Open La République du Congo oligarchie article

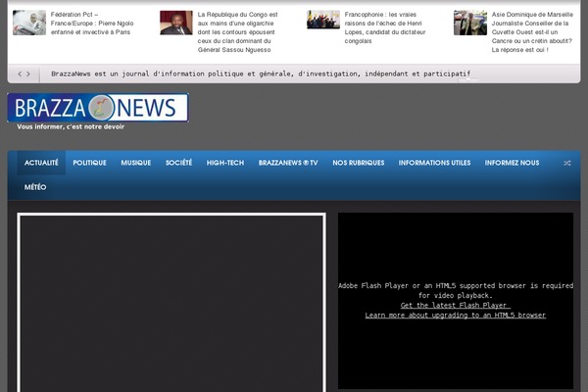(x=238, y=32)
